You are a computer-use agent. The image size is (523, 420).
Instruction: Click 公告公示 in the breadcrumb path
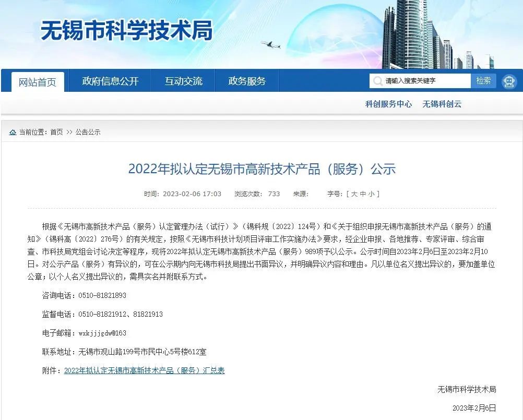88,133
